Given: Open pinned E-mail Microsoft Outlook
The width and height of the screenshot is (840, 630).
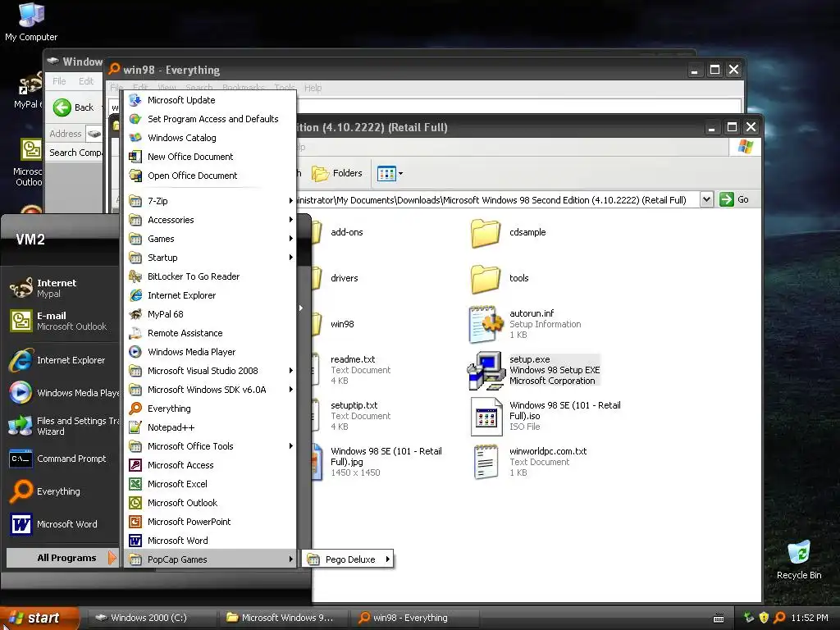Looking at the screenshot, I should pyautogui.click(x=62, y=321).
